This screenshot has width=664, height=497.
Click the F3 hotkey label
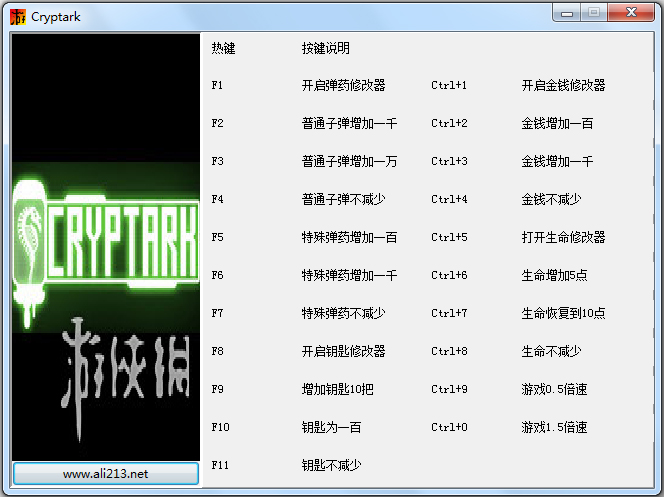pos(217,161)
